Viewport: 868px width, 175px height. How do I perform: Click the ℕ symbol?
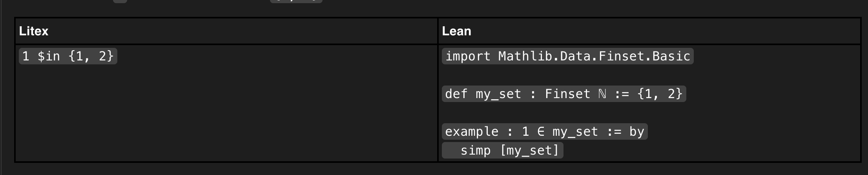(x=602, y=94)
